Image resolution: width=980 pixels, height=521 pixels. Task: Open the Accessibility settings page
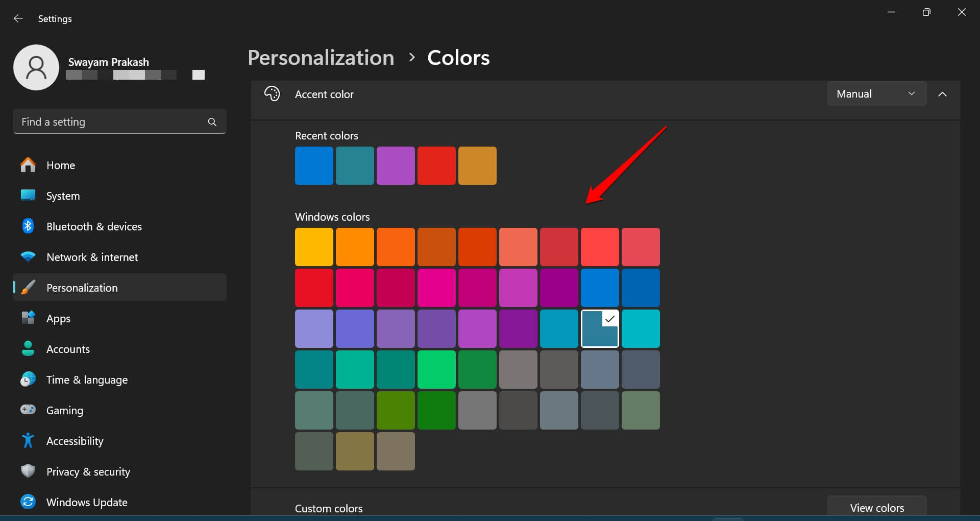119,441
